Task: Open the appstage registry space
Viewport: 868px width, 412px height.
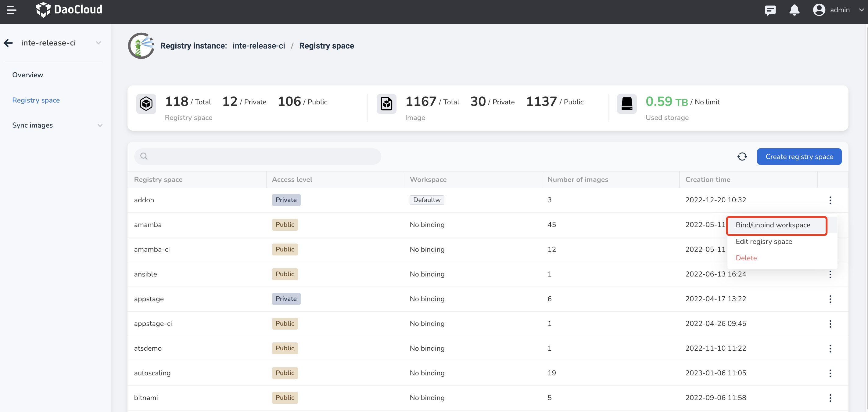Action: [x=149, y=299]
